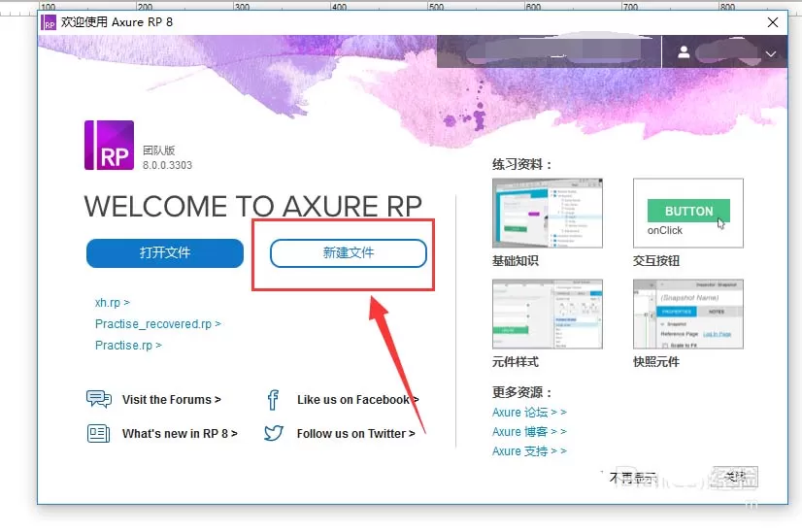Click the 打开文件 button

(165, 253)
